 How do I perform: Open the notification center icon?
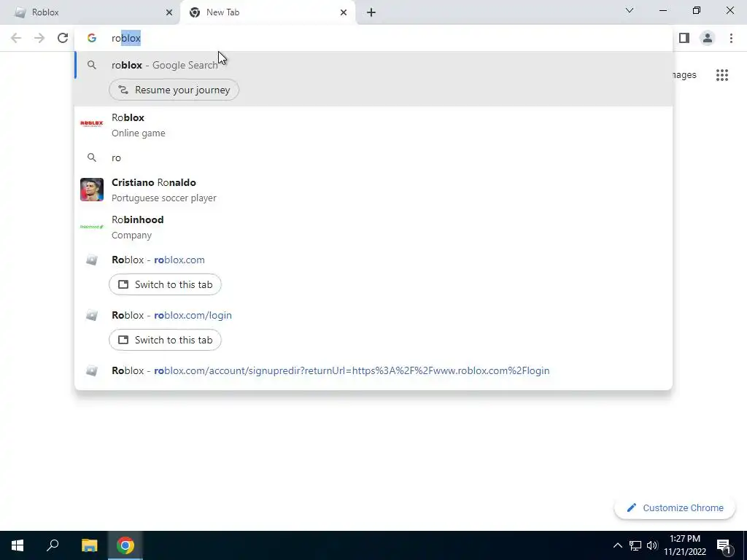point(724,546)
